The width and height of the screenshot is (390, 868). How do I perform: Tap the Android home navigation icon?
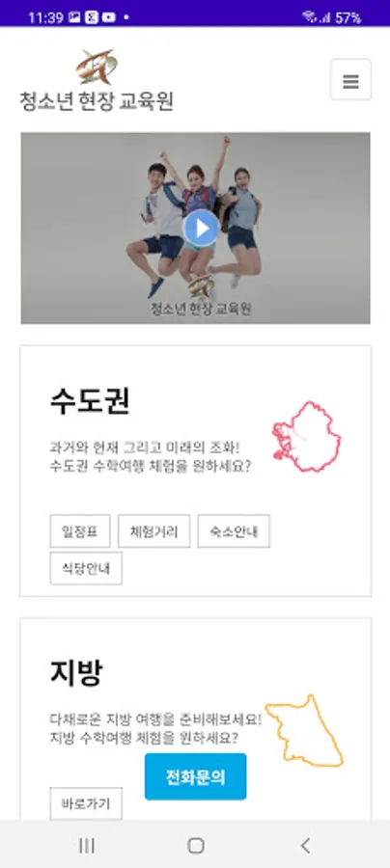tap(196, 845)
